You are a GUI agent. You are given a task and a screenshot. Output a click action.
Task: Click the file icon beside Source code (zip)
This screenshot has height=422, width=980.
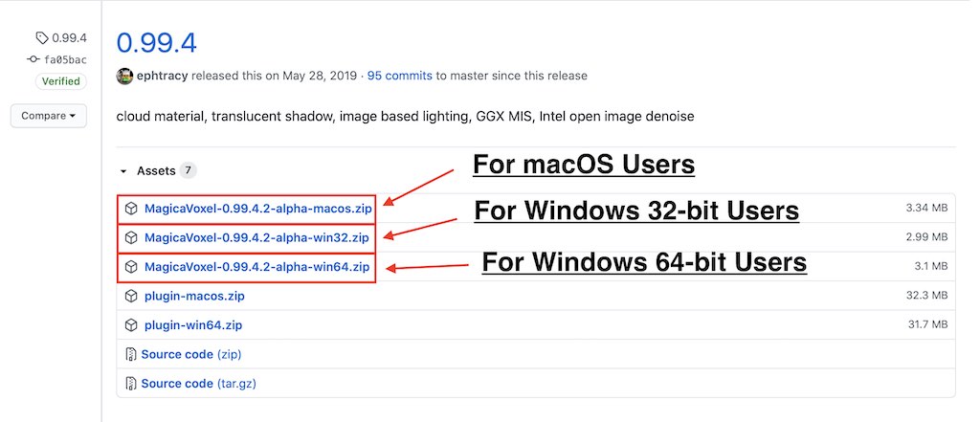pyautogui.click(x=131, y=355)
